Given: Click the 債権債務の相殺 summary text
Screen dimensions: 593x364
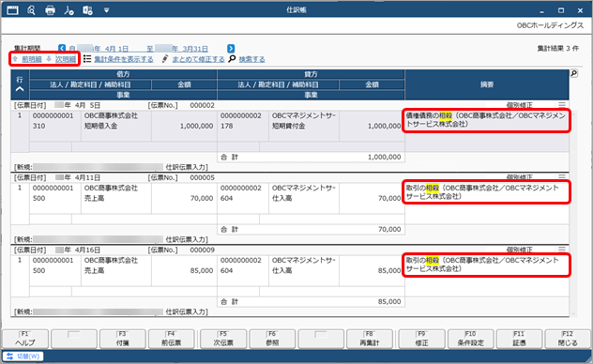Looking at the screenshot, I should click(x=486, y=120).
